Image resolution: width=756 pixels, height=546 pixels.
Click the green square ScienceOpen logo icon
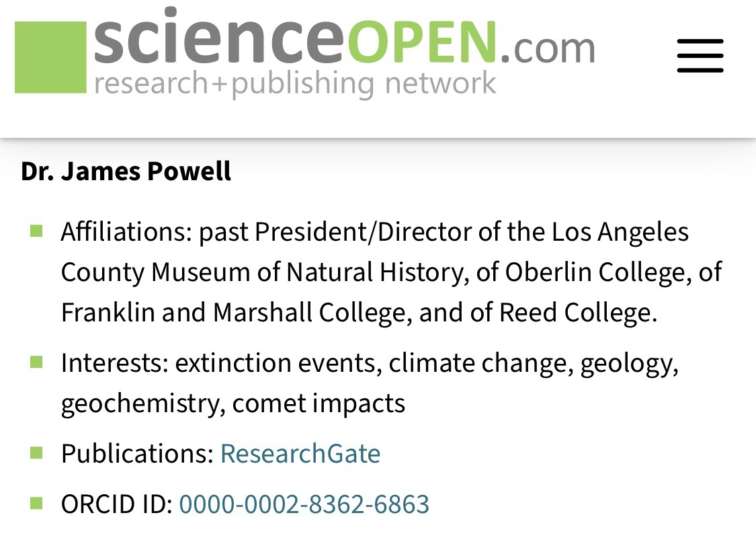point(50,57)
